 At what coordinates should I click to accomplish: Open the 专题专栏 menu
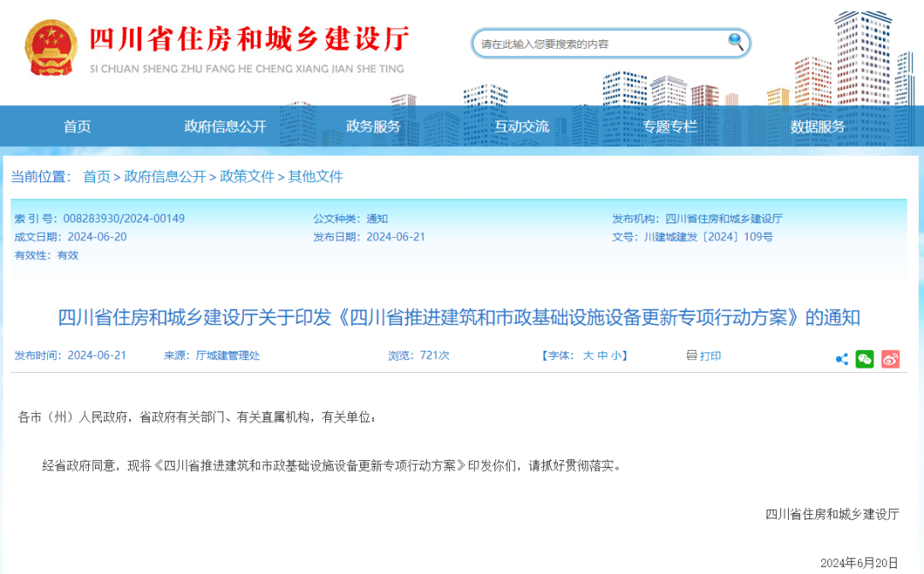tap(670, 126)
